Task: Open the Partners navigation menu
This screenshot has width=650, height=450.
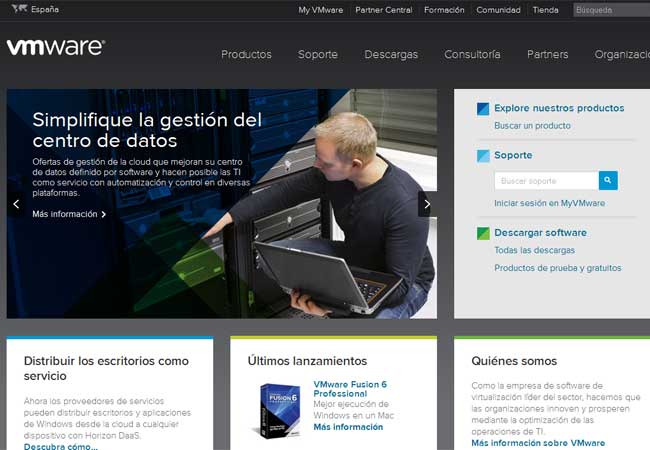Action: click(x=548, y=54)
